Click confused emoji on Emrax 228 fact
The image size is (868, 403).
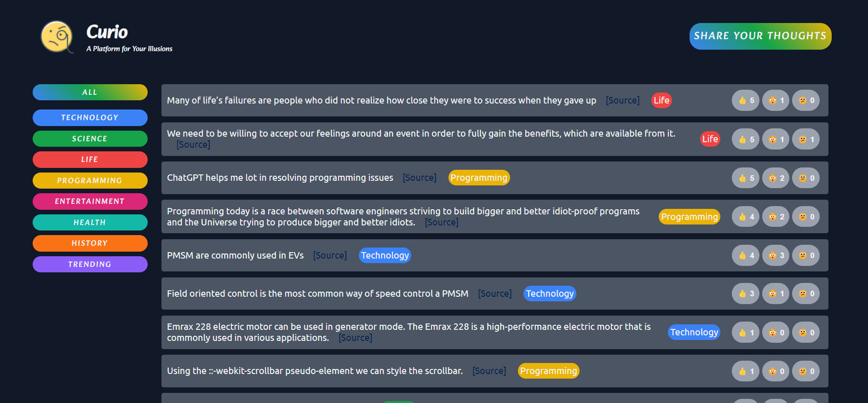(806, 333)
